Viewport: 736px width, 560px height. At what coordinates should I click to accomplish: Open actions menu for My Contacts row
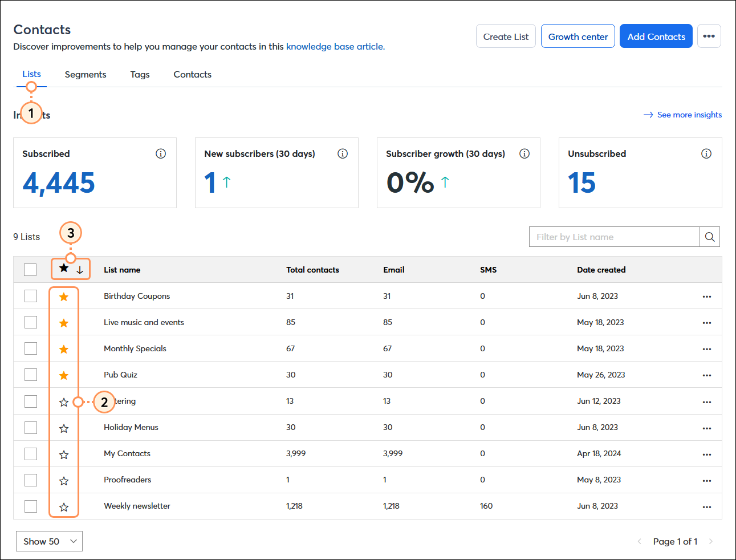pos(707,455)
